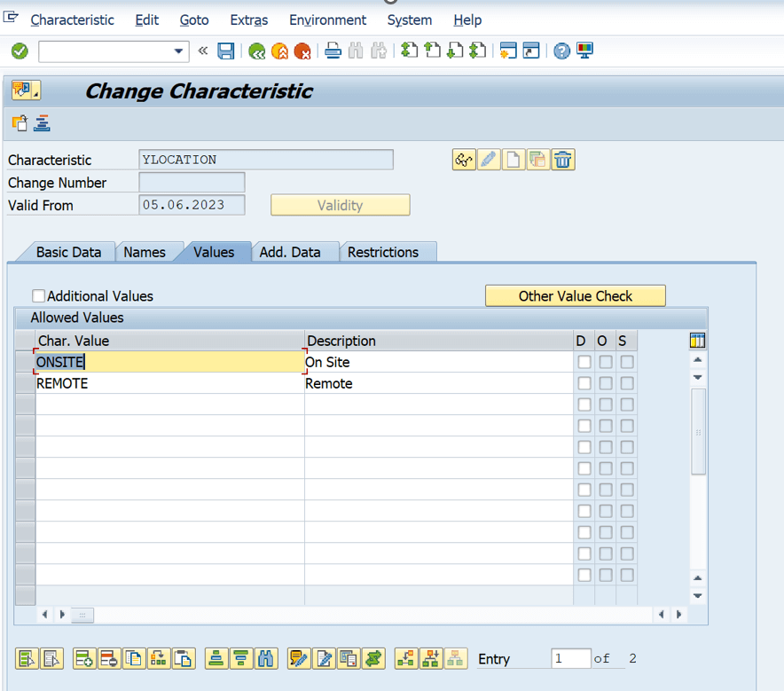Click the On Site description cell

point(438,362)
